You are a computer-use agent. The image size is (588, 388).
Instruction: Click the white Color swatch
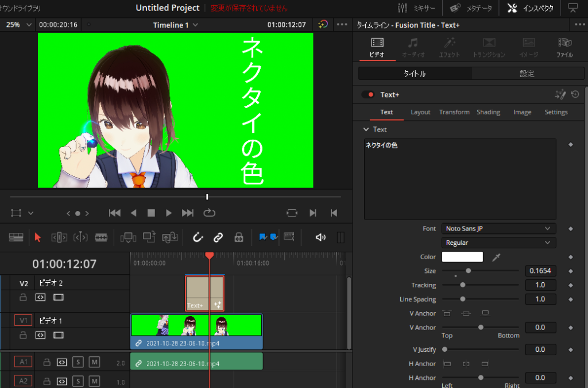[x=462, y=257]
